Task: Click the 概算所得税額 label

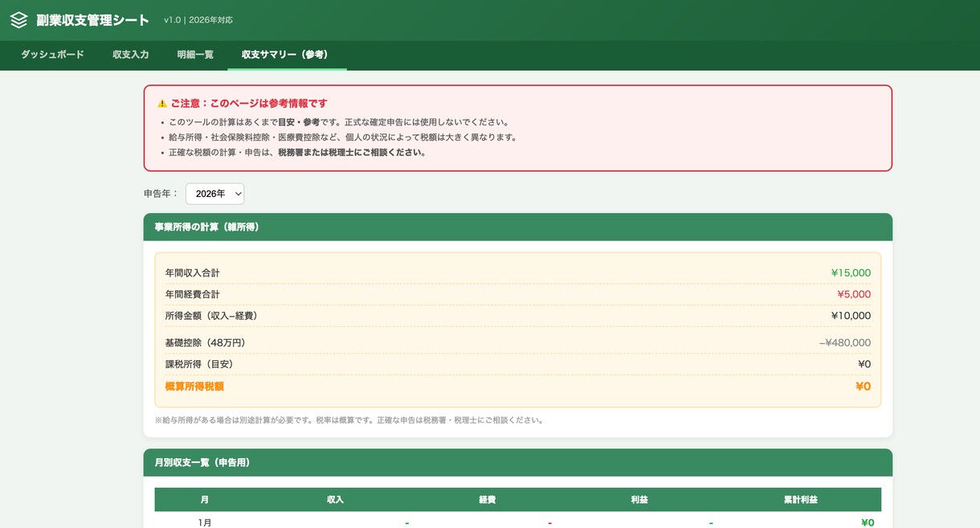Action: (194, 387)
